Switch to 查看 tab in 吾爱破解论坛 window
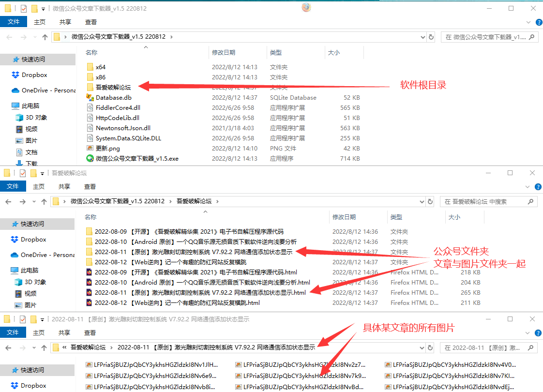The height and width of the screenshot is (392, 543). [x=90, y=187]
